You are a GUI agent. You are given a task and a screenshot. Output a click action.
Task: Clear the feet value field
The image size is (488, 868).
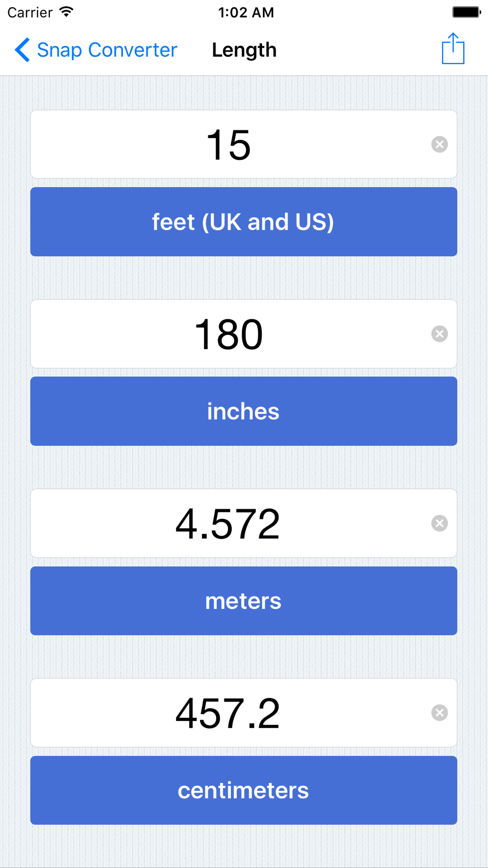(x=439, y=145)
